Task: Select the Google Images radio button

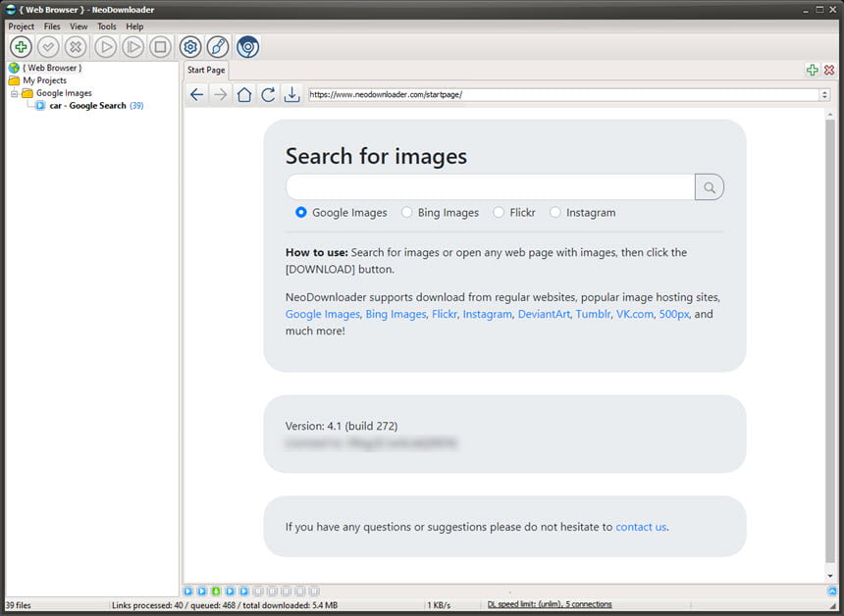Action: click(301, 213)
